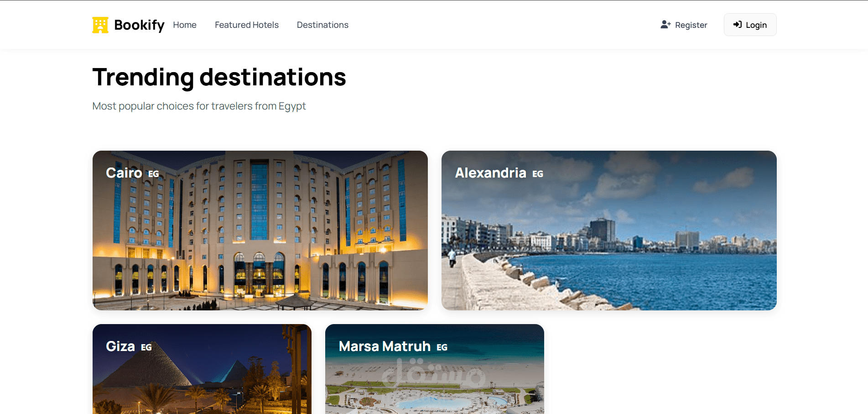Click the EG badge beside Marsa Matruh
The image size is (868, 414).
(442, 347)
